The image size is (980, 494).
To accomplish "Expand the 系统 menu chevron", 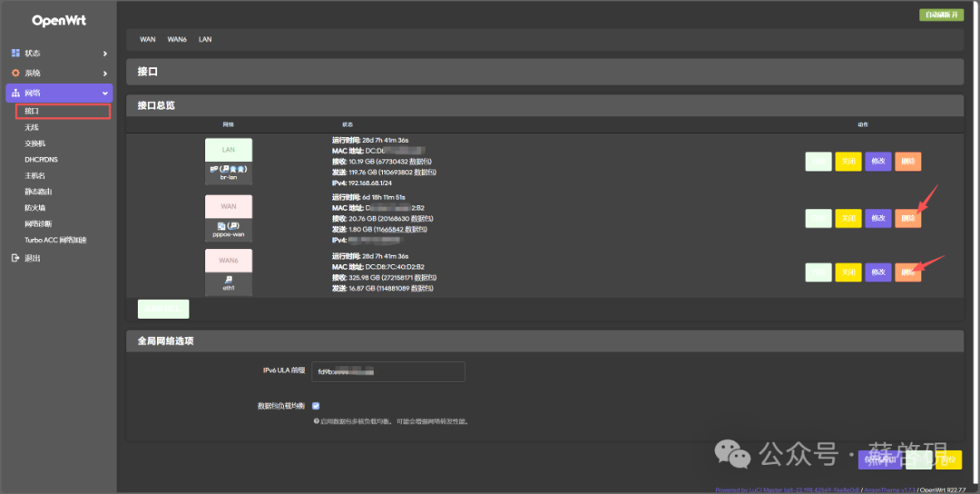I will pyautogui.click(x=105, y=74).
